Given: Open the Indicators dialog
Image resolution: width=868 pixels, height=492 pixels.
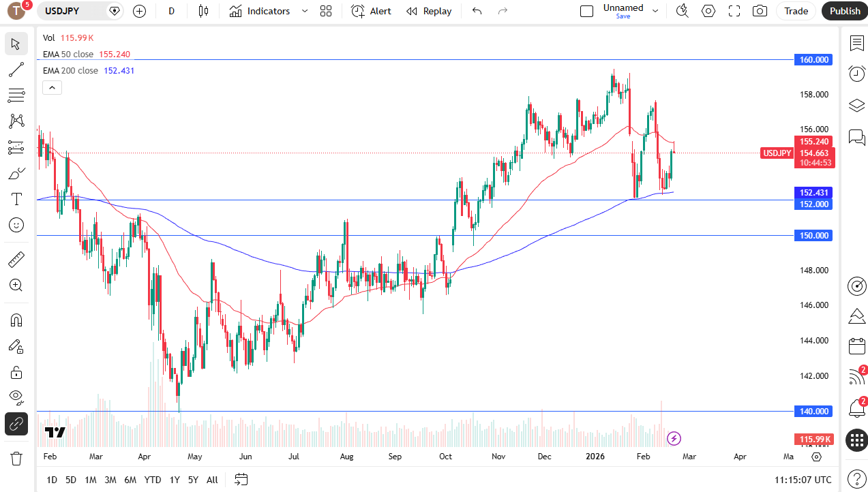Looking at the screenshot, I should click(x=259, y=11).
